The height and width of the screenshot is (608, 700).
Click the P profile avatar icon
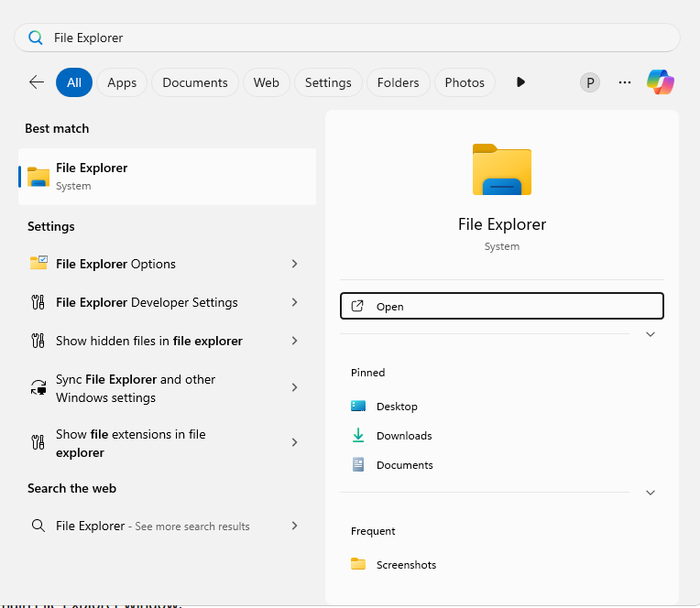[x=590, y=82]
